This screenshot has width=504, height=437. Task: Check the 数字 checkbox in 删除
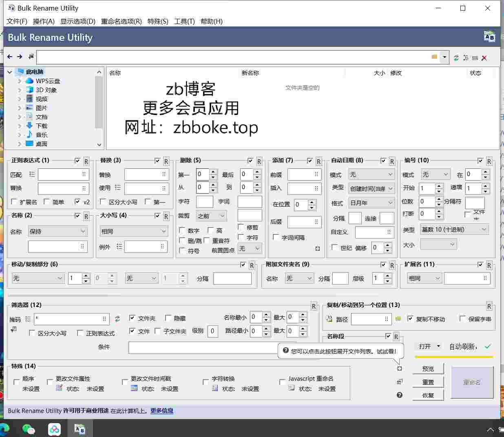pos(182,230)
